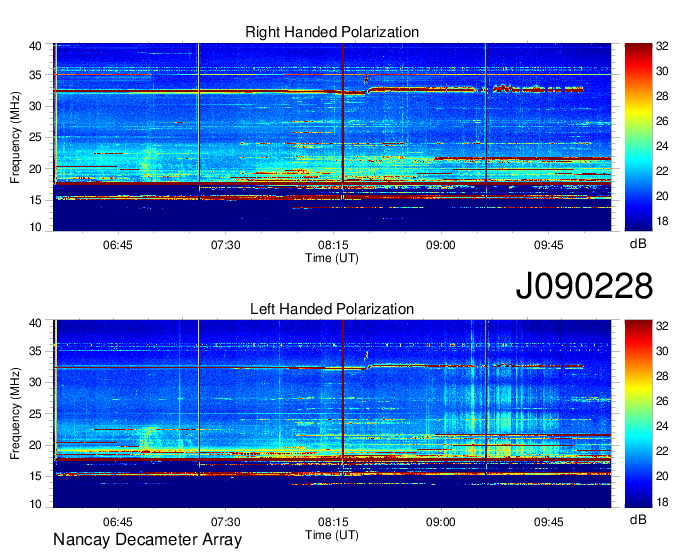Click the dB unit under bottom colorbar
Image resolution: width=680 pixels, height=552 pixels.
638,519
